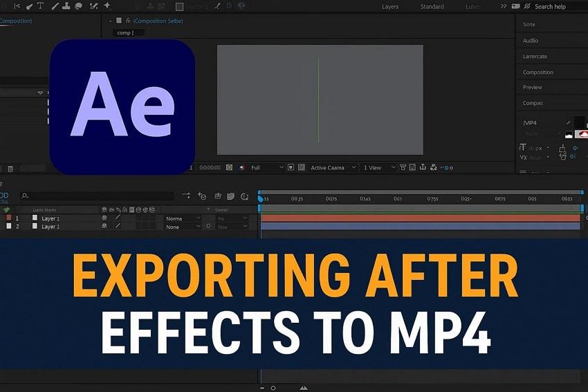This screenshot has width=588, height=392.
Task: Select the diagonal line pen tool in the toolbar
Action: pyautogui.click(x=55, y=6)
